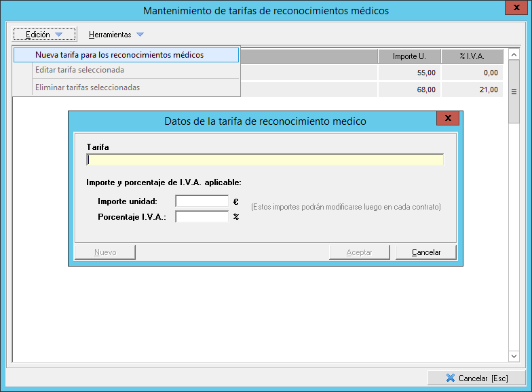The width and height of the screenshot is (532, 392).
Task: Select the 21,00 I.V.A. cell
Action: [472, 90]
